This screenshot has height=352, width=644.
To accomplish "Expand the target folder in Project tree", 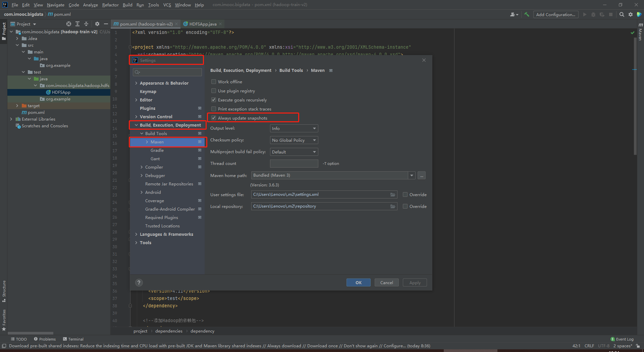I will click(x=17, y=106).
